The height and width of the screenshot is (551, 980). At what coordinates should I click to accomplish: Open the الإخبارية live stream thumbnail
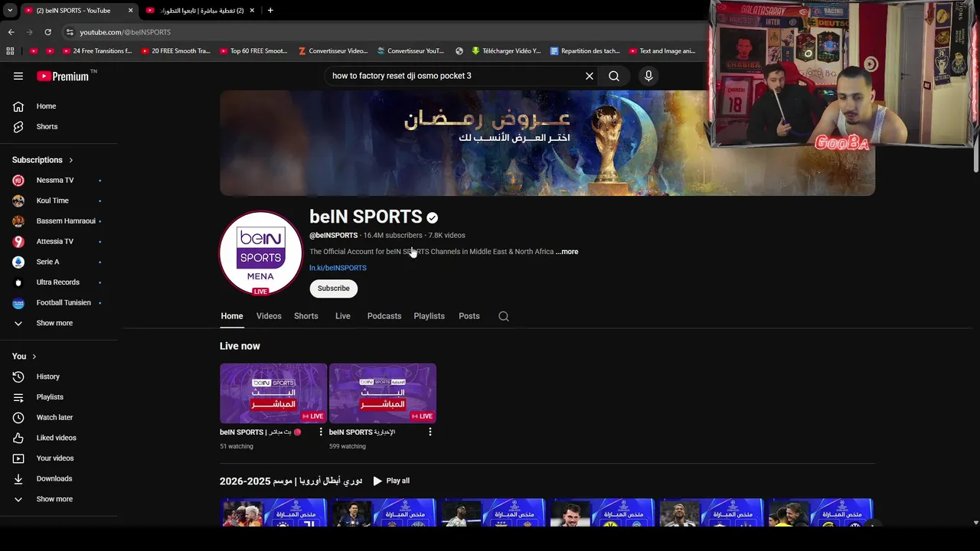click(x=383, y=393)
